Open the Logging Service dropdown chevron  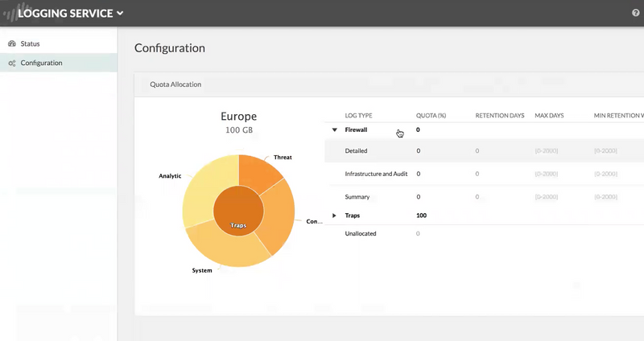[120, 13]
